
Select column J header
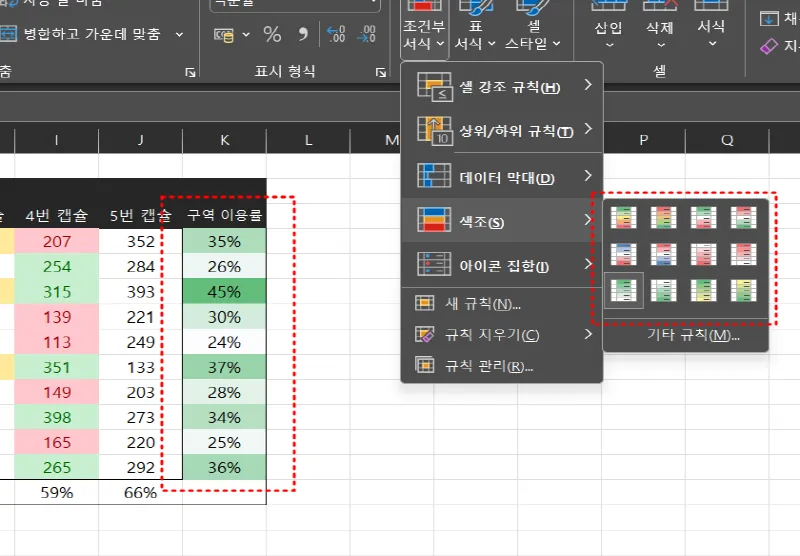(x=140, y=140)
